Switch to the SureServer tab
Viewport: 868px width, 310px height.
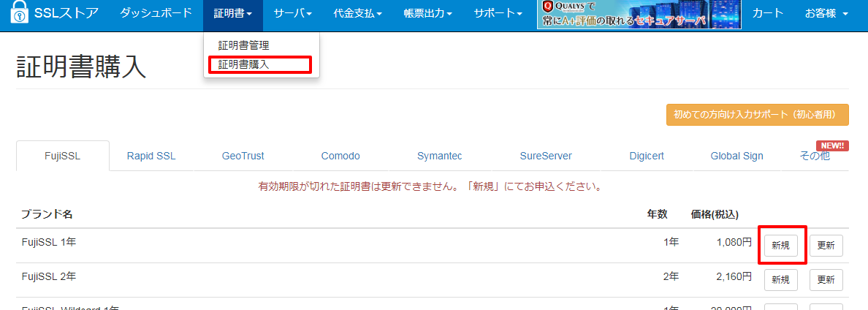(x=546, y=156)
